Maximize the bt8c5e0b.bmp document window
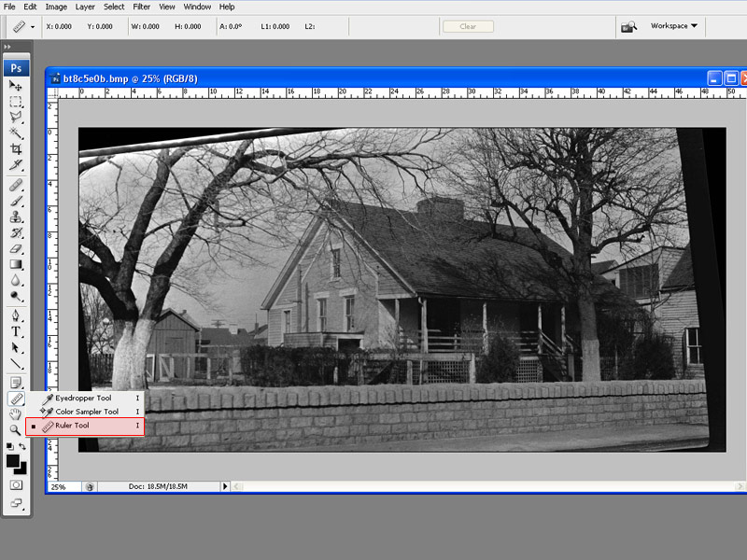The image size is (747, 560). click(731, 78)
